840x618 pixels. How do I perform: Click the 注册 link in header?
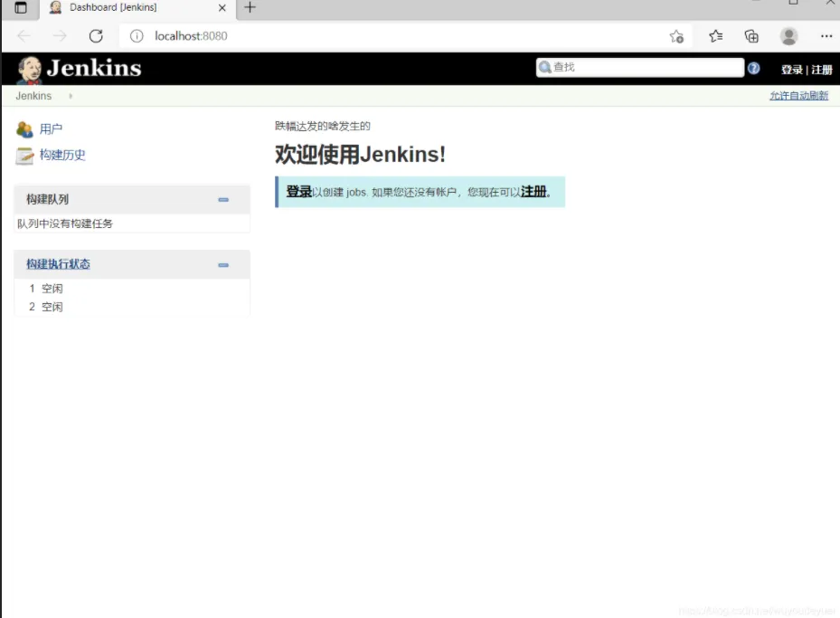pyautogui.click(x=822, y=70)
